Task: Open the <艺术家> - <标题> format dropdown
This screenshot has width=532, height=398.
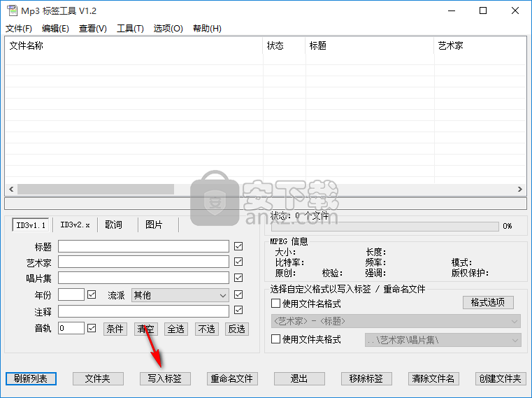Action: click(396, 321)
